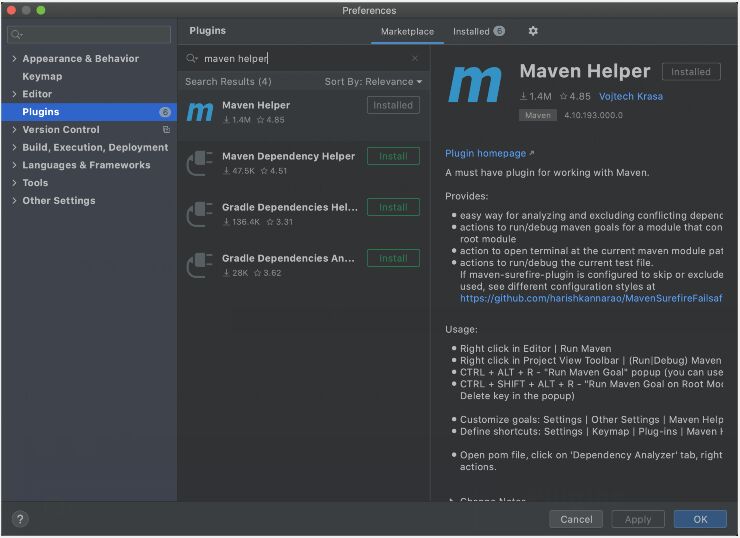Click the green zoom window button
The width and height of the screenshot is (740, 538).
tap(41, 10)
